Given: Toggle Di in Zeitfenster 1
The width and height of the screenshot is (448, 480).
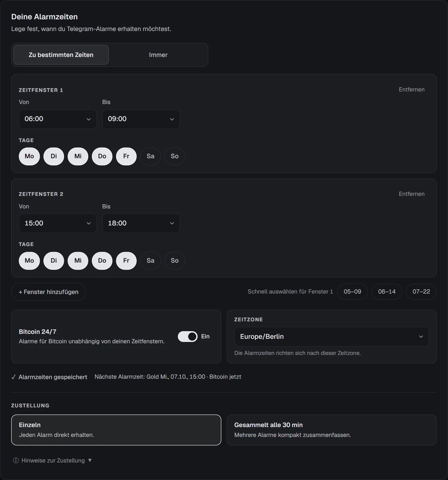Looking at the screenshot, I should (54, 156).
